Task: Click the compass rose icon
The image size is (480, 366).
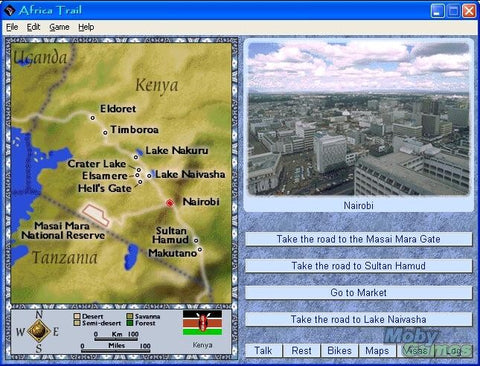Action: 39,331
